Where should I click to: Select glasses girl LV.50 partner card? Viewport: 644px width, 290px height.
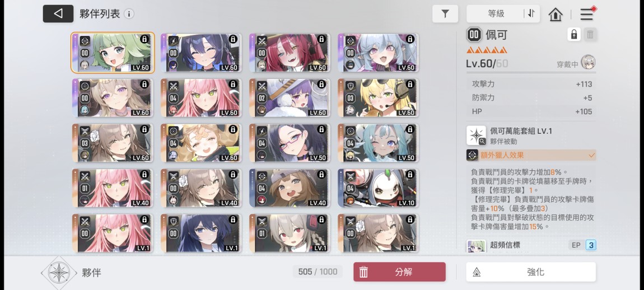click(x=290, y=143)
